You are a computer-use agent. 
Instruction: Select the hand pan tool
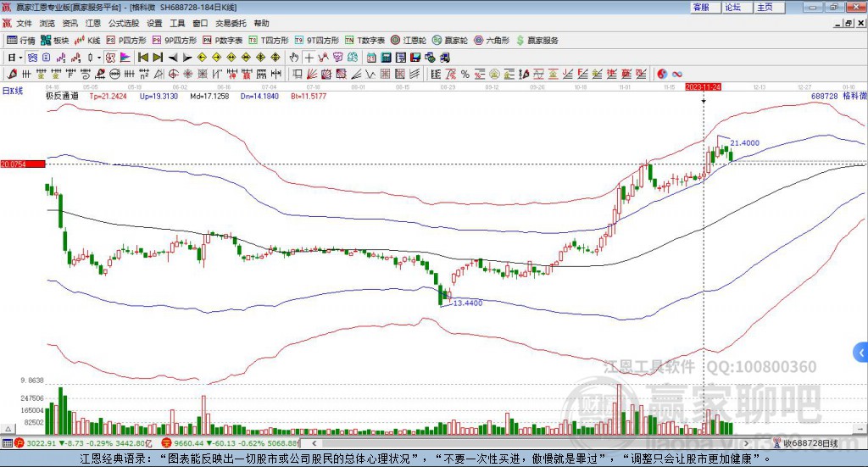pyautogui.click(x=294, y=58)
